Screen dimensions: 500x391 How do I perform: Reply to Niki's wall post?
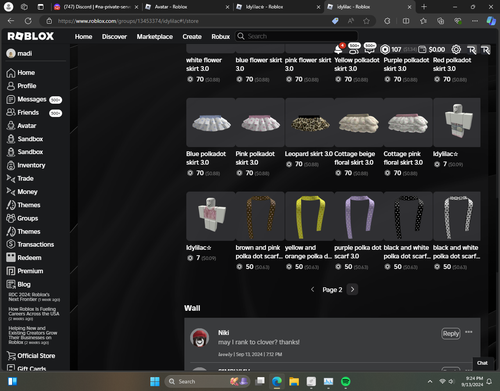(x=451, y=334)
